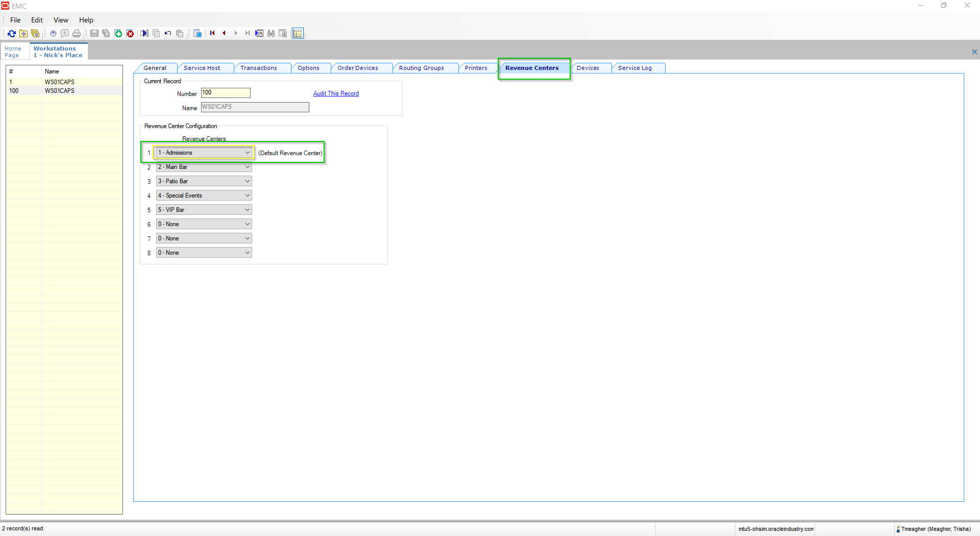This screenshot has width=980, height=536.
Task: Click the Undo icon in the toolbar
Action: click(167, 33)
